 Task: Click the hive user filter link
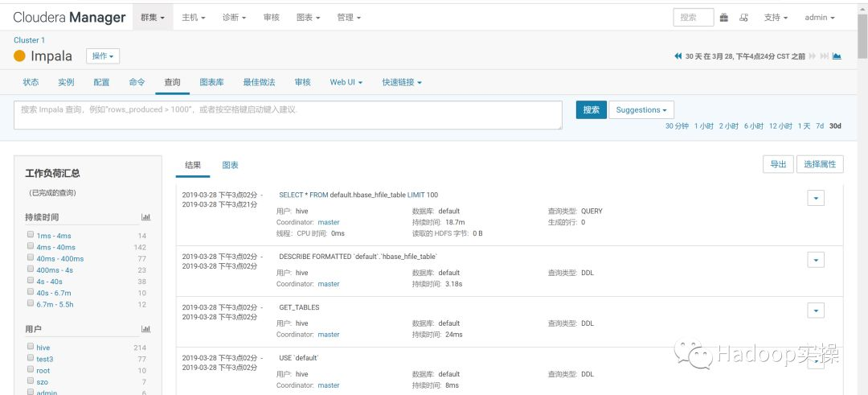point(43,348)
